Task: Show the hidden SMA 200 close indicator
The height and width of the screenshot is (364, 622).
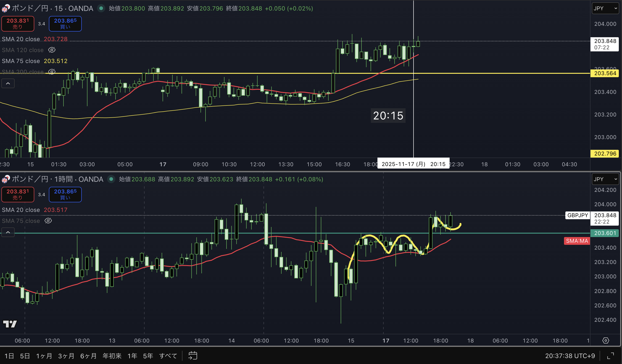Action: (x=52, y=72)
